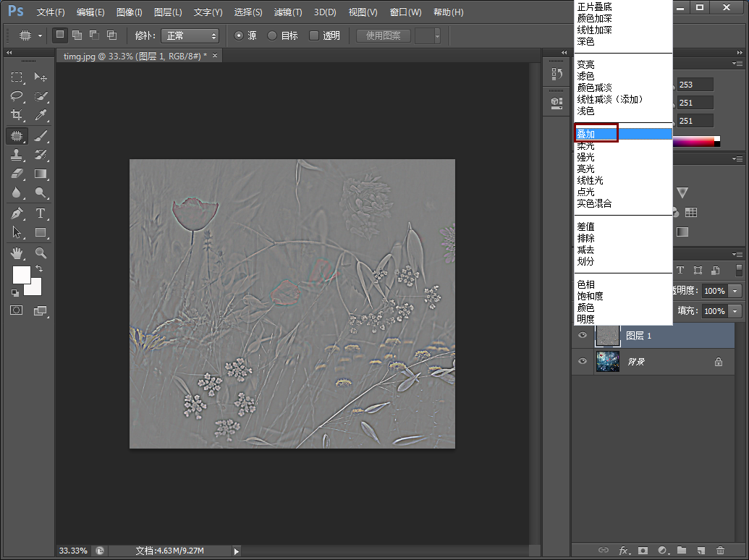
Task: Create a new layer
Action: pos(701,551)
